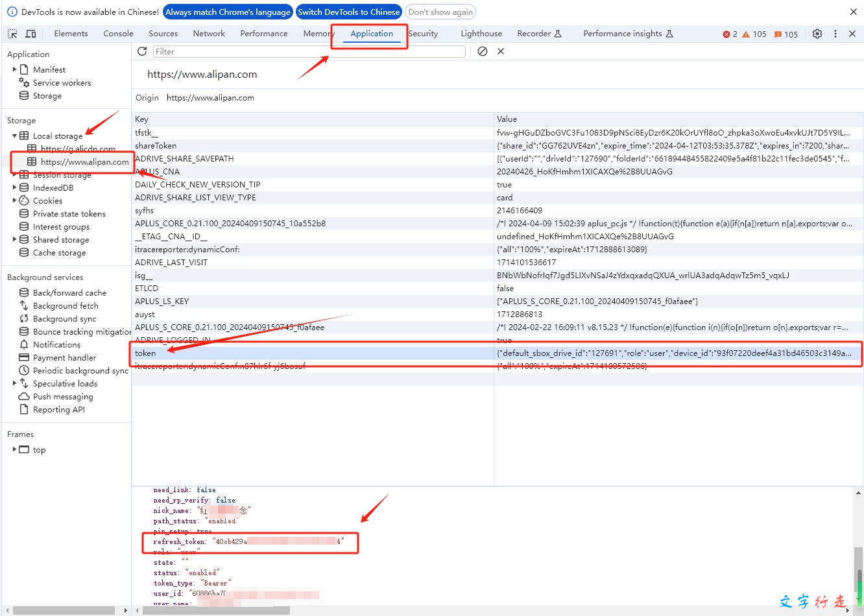This screenshot has height=616, width=864.
Task: Collapse the Local storage tree arrow
Action: (14, 136)
